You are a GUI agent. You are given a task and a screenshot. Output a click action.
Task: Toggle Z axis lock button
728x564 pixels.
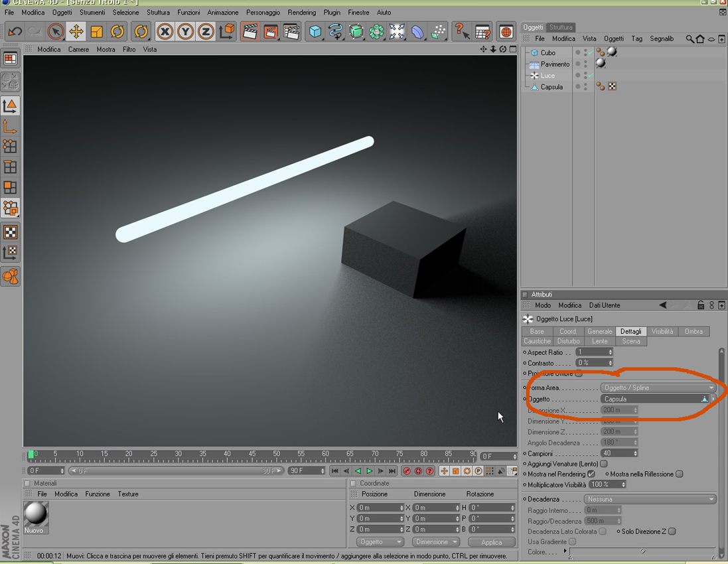tap(206, 32)
